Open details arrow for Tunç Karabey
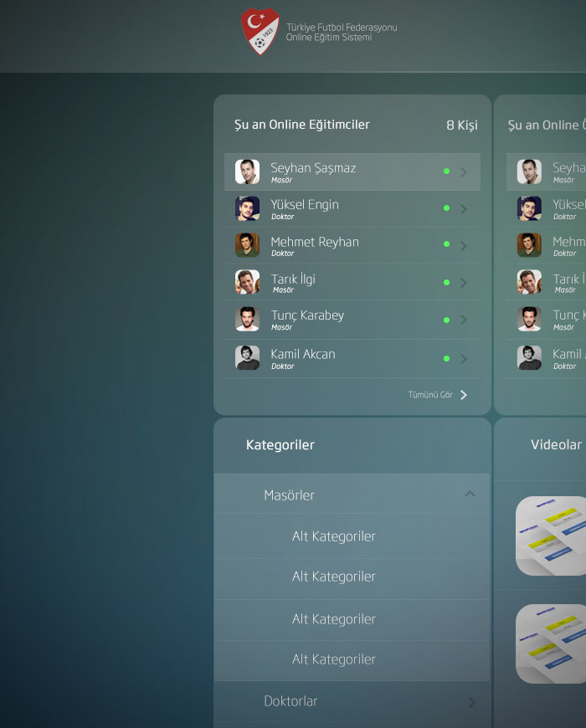This screenshot has width=586, height=728. [x=464, y=320]
